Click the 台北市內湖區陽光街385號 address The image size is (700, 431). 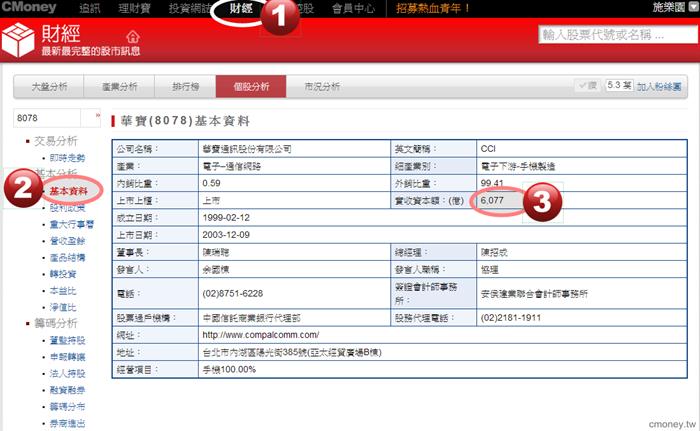[x=292, y=352]
